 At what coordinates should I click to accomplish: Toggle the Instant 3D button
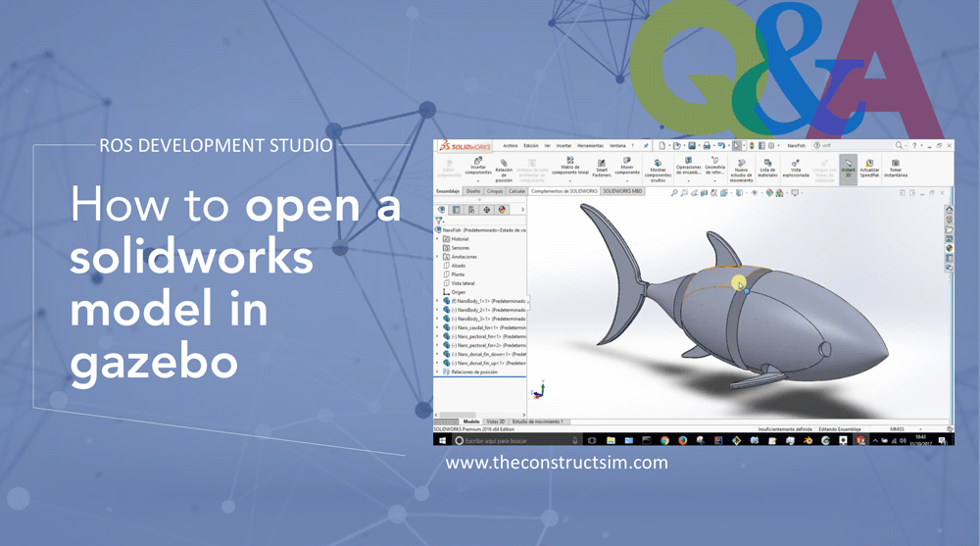[x=848, y=168]
